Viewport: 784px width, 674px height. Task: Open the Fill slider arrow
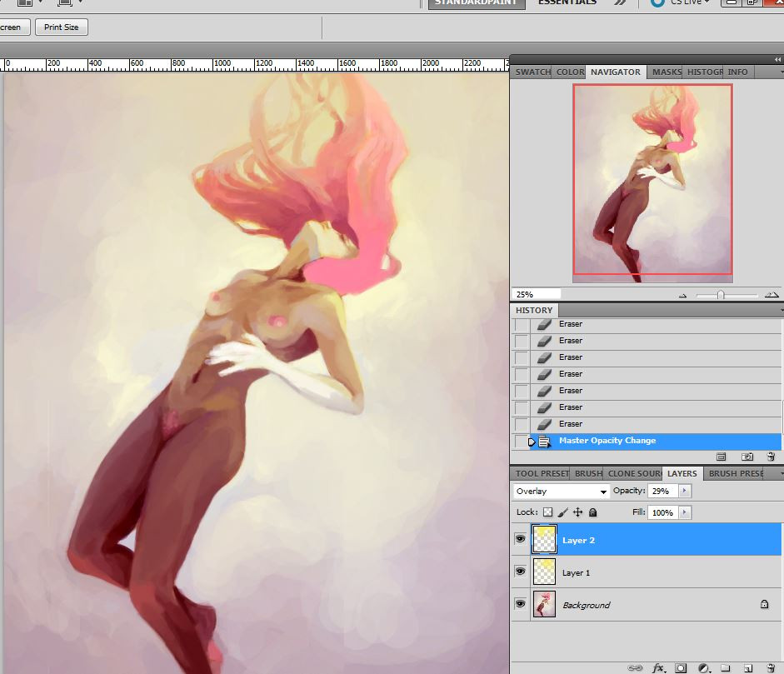tap(685, 512)
